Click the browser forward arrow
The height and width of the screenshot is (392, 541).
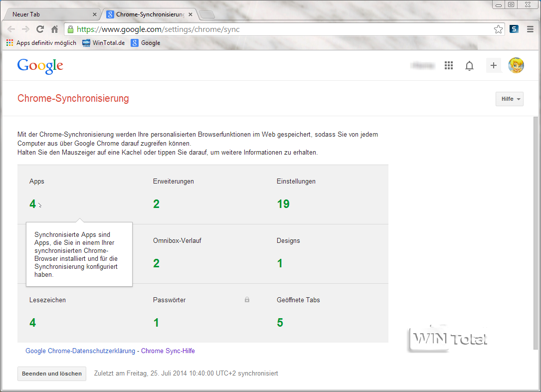click(25, 29)
